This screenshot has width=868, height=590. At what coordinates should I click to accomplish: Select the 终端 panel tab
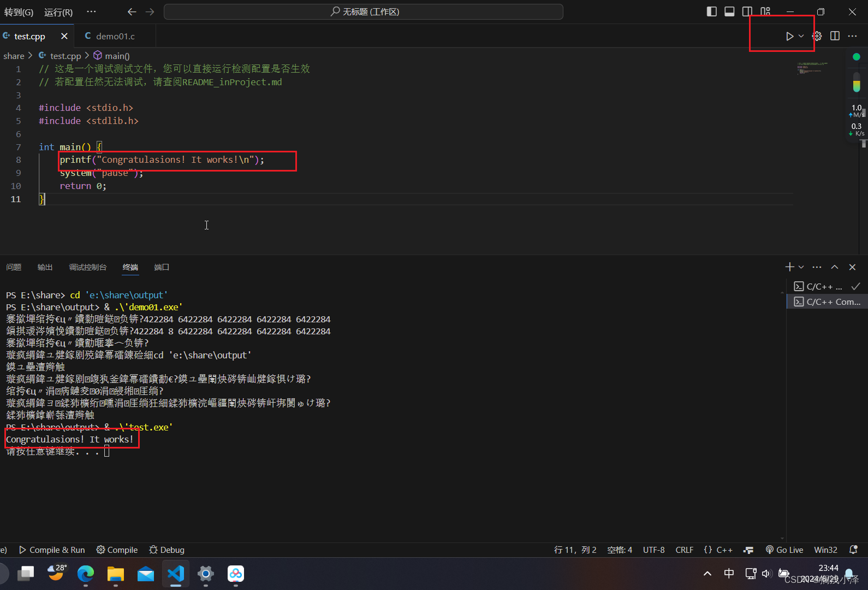[130, 267]
